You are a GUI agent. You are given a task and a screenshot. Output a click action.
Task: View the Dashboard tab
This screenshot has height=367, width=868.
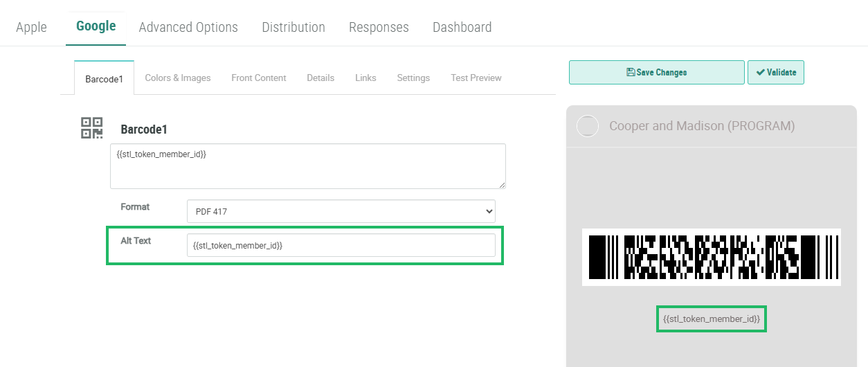462,27
